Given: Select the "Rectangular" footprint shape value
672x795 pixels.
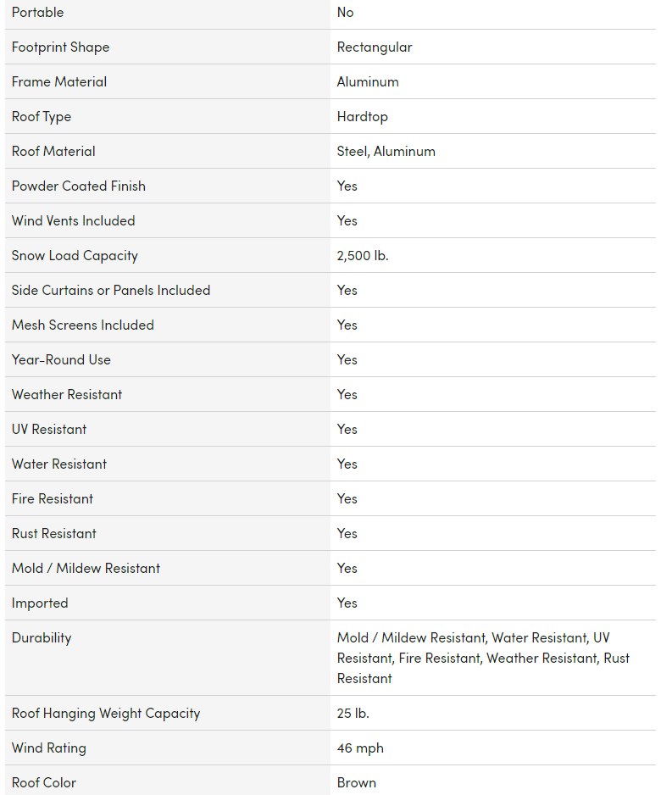Looking at the screenshot, I should (x=375, y=47).
